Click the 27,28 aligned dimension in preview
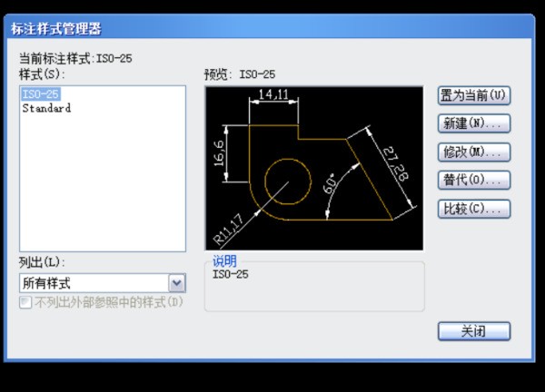545x392 pixels. tap(394, 163)
